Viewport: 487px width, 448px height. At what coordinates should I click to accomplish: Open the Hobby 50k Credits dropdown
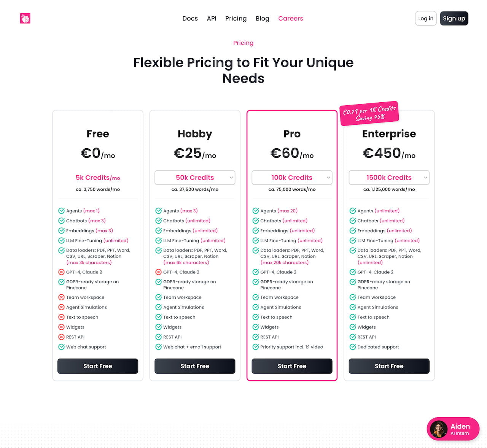[195, 178]
